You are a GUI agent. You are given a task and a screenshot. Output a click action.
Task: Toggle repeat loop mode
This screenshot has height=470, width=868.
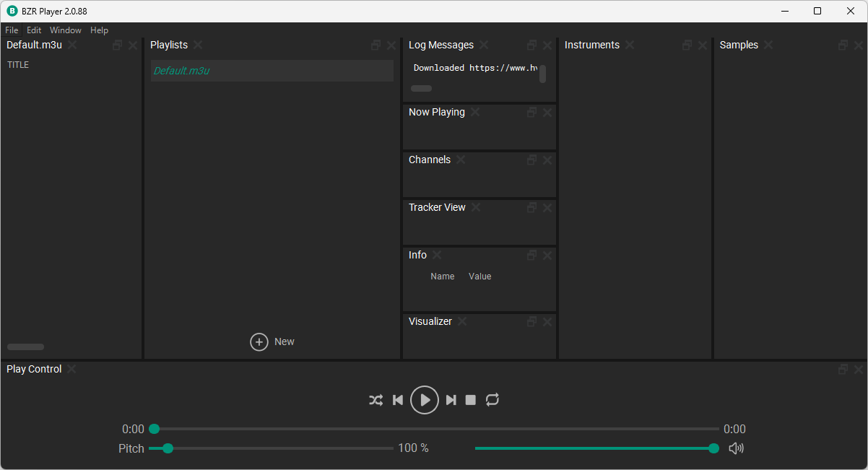pos(492,400)
